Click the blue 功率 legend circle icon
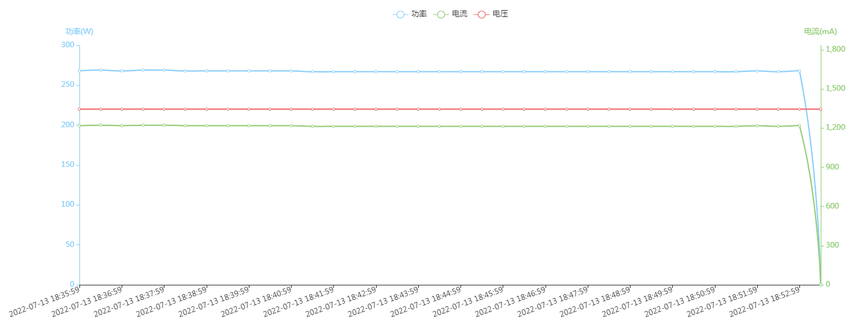 (400, 14)
